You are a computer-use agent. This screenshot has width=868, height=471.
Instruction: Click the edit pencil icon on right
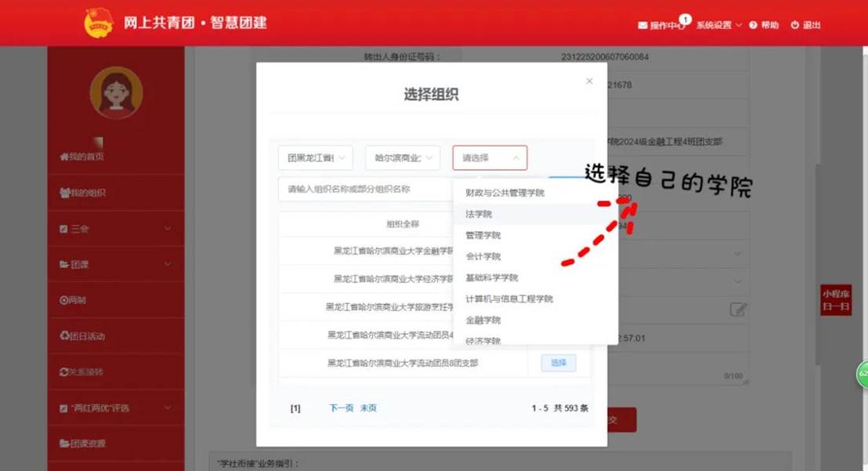pyautogui.click(x=737, y=309)
